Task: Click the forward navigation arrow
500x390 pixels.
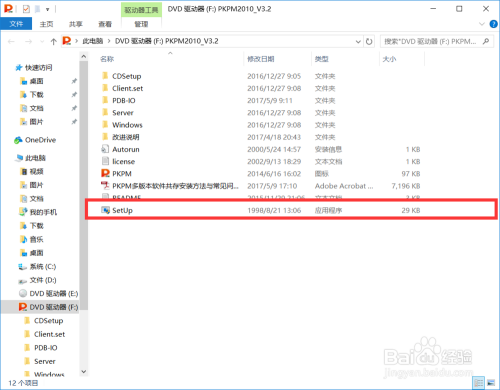Action: click(29, 41)
